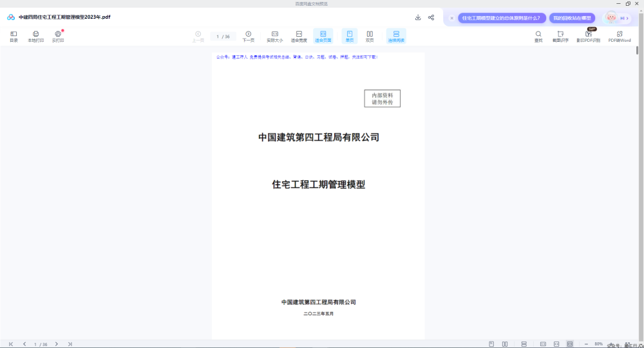Click fit page icon in status bar
Image resolution: width=644 pixels, height=348 pixels.
click(570, 344)
